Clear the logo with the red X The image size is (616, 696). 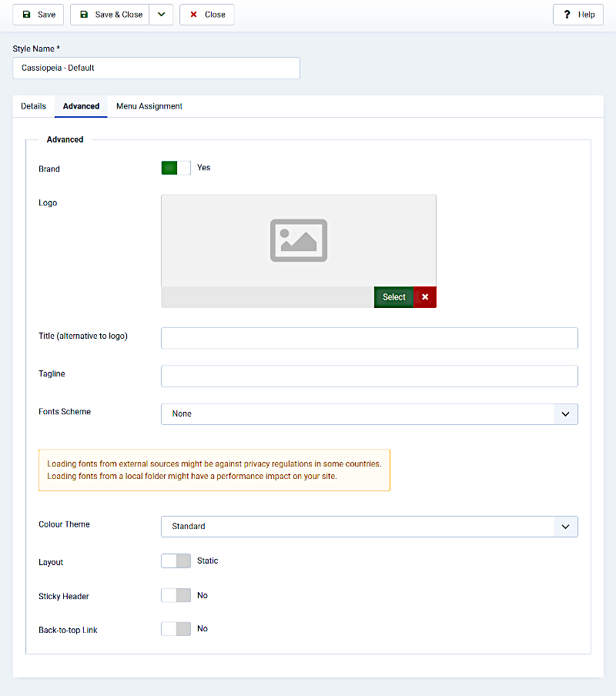point(425,297)
